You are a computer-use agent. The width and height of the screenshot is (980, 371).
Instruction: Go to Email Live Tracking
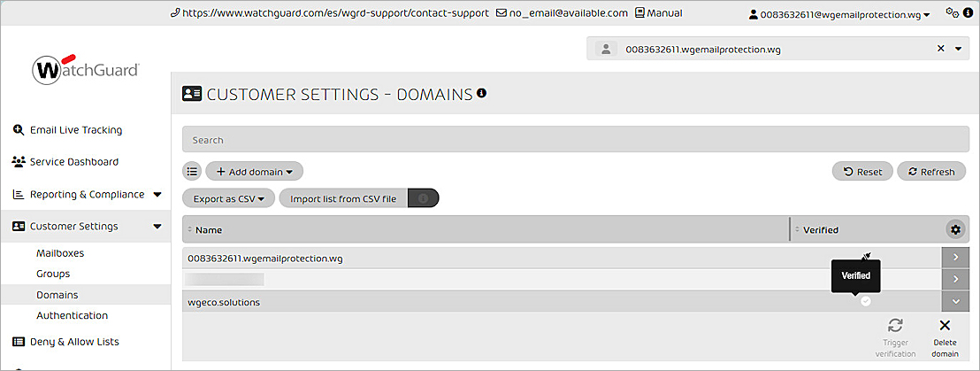pos(76,130)
